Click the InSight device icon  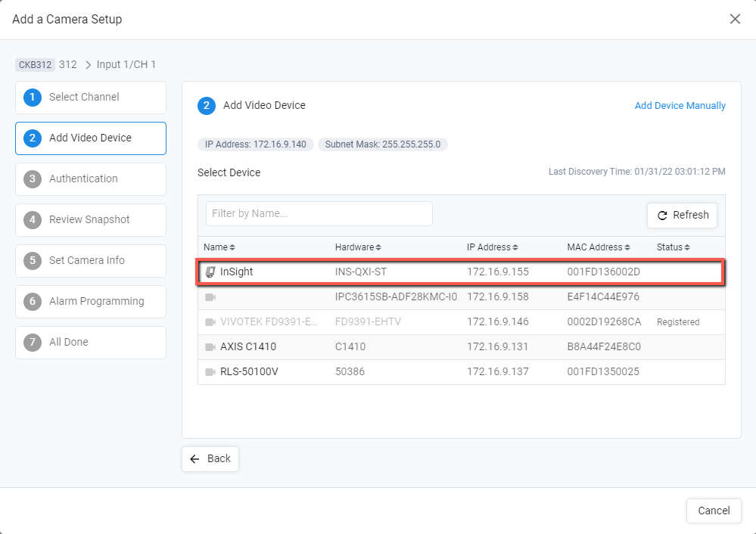pos(210,272)
